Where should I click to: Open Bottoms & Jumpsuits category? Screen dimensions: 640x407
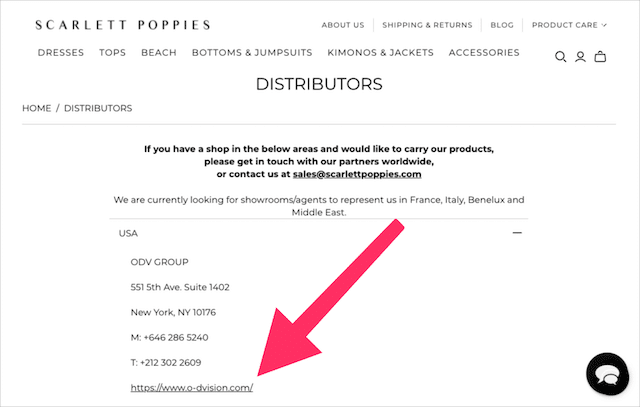pyautogui.click(x=252, y=53)
